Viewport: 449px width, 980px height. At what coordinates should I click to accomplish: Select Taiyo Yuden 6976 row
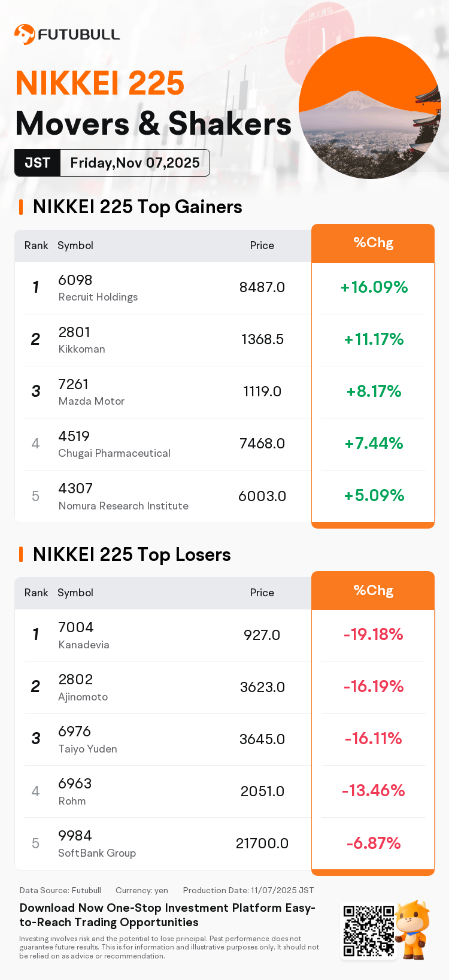click(x=87, y=739)
